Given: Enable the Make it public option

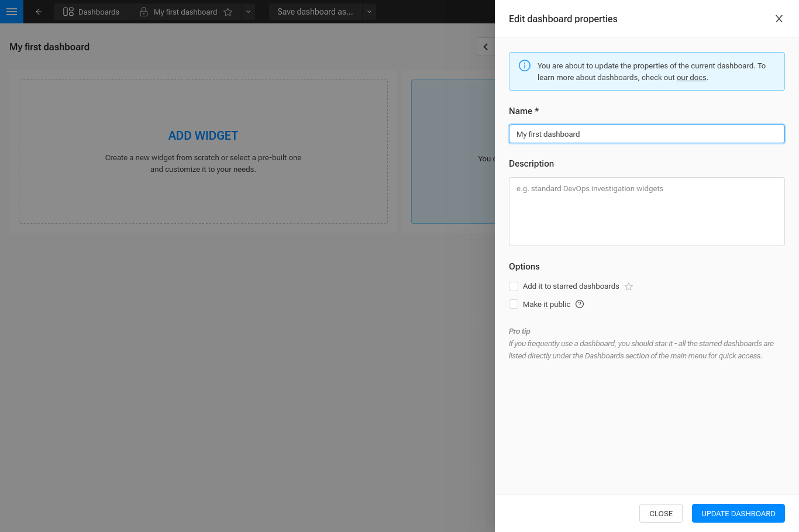Looking at the screenshot, I should click(514, 304).
